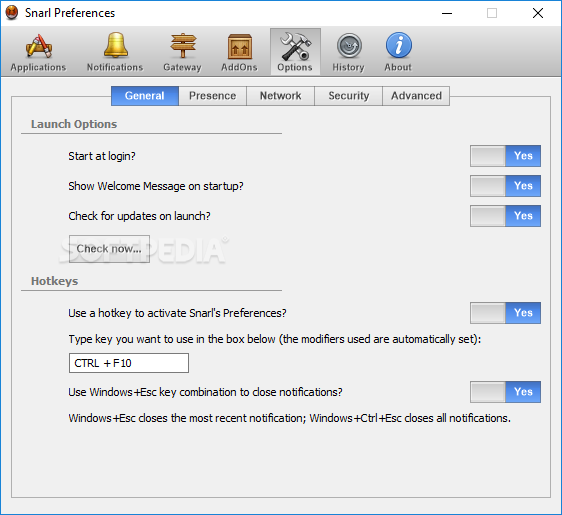Click the Snarl app icon in title bar
The height and width of the screenshot is (515, 562).
pos(12,13)
